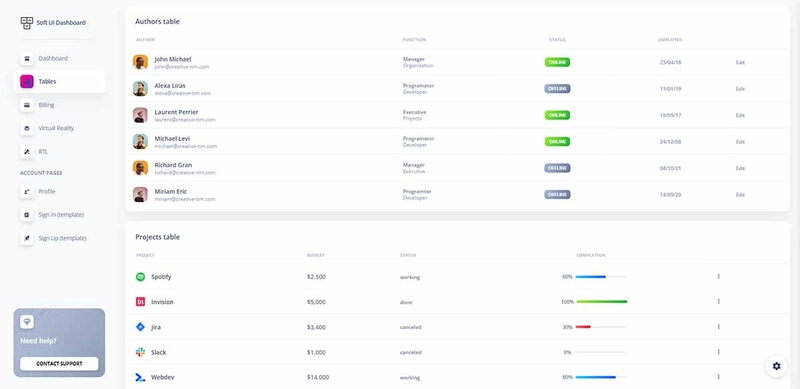The width and height of the screenshot is (800, 389).
Task: Click Miriam Eric's OFFLINE status badge
Action: pos(557,194)
